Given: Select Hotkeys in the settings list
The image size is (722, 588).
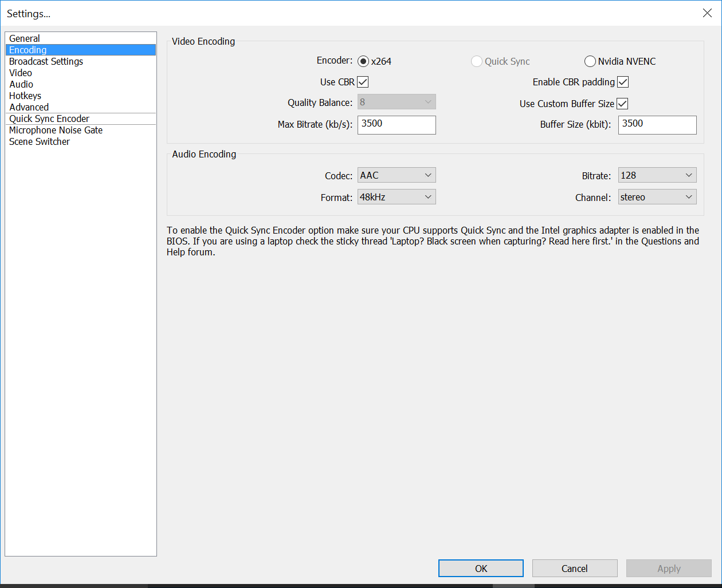Looking at the screenshot, I should point(25,96).
